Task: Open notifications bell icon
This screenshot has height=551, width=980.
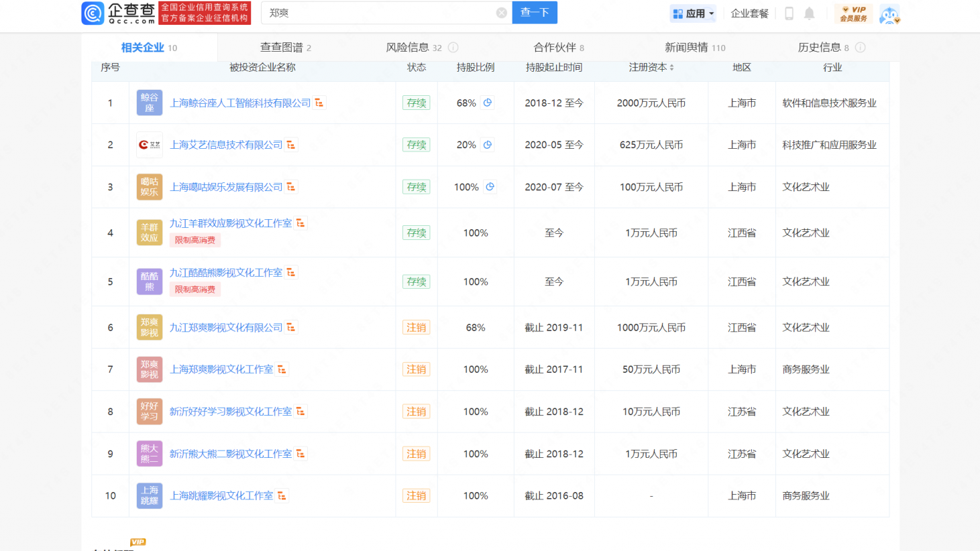Action: [x=810, y=13]
